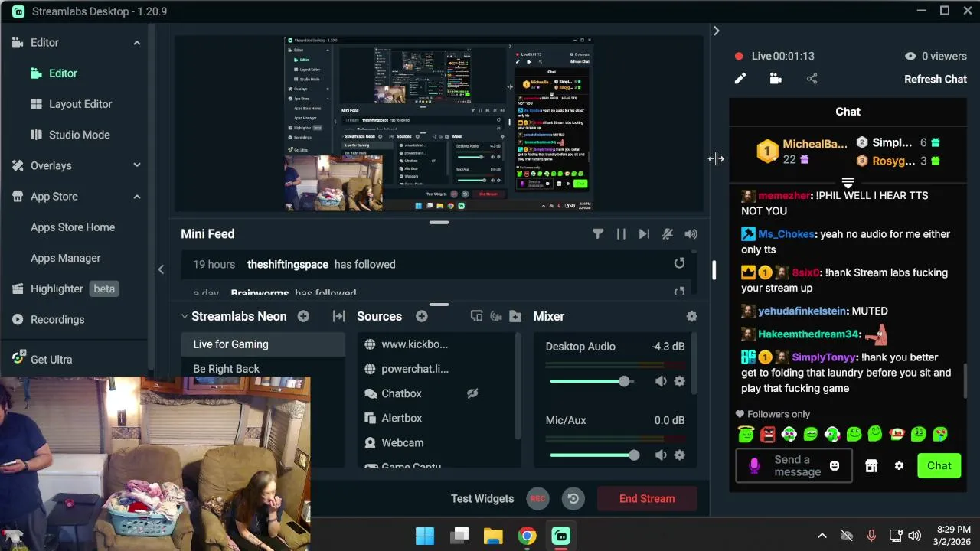Screen dimensions: 980x551
Task: Show the hidden Chatbox source
Action: pyautogui.click(x=472, y=393)
